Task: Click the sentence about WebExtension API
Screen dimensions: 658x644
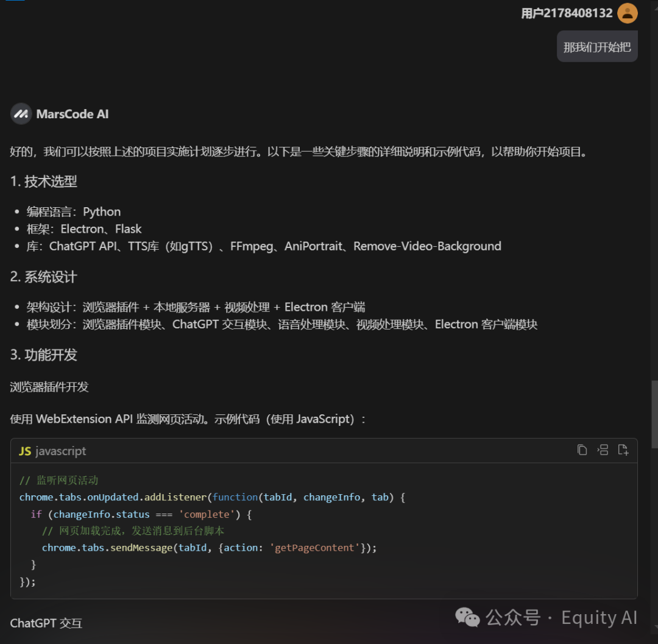Action: click(188, 419)
